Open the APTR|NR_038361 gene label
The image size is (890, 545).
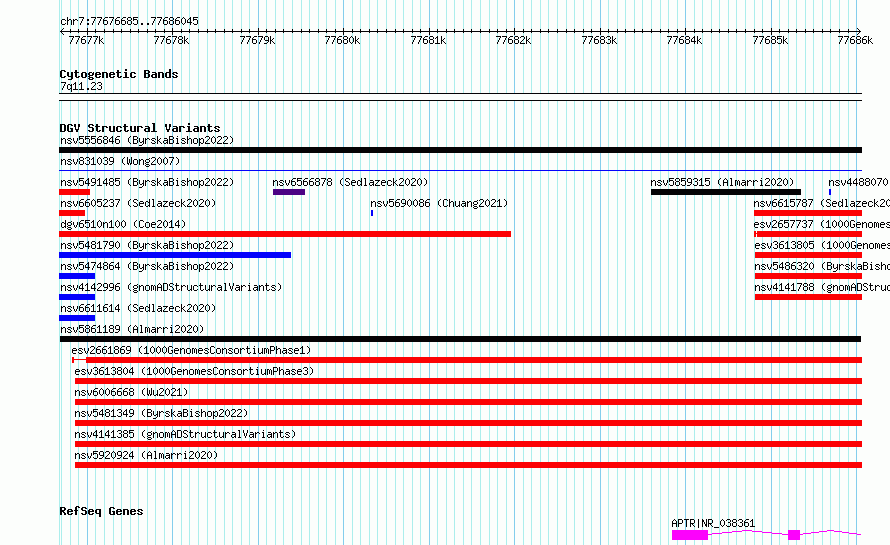coord(713,523)
